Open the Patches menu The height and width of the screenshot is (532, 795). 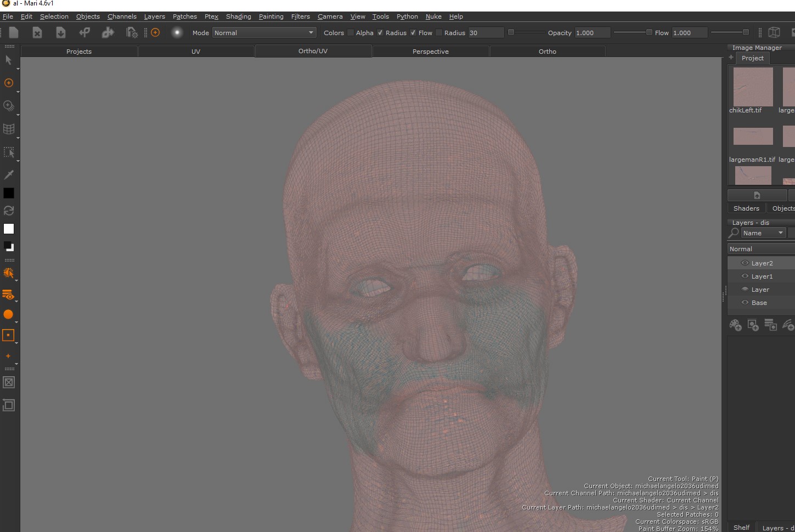coord(184,16)
